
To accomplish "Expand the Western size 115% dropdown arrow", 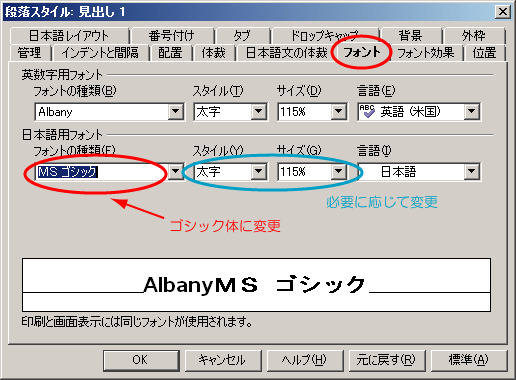I will [x=339, y=112].
